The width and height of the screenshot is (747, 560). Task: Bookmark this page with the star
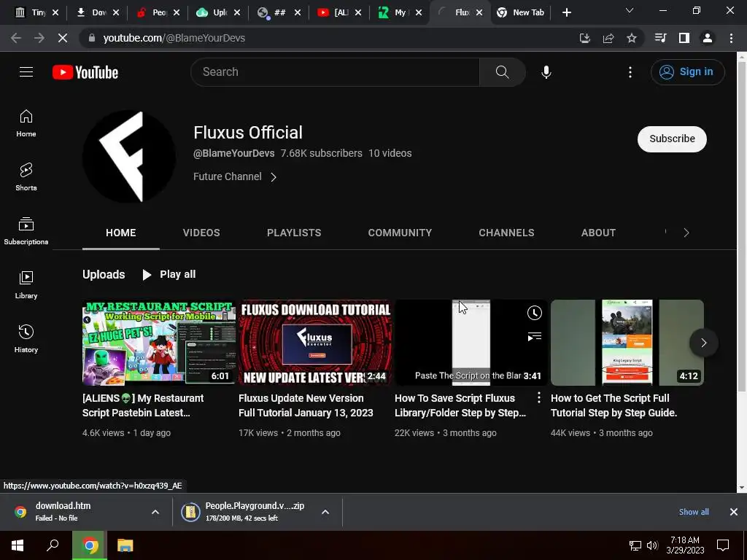click(x=632, y=38)
